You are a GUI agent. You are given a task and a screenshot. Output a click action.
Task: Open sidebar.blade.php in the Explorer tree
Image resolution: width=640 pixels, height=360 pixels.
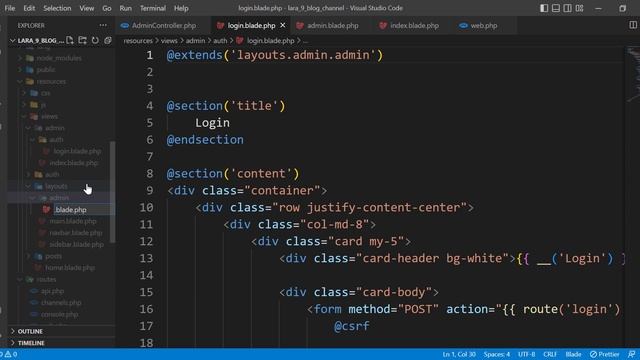(76, 244)
